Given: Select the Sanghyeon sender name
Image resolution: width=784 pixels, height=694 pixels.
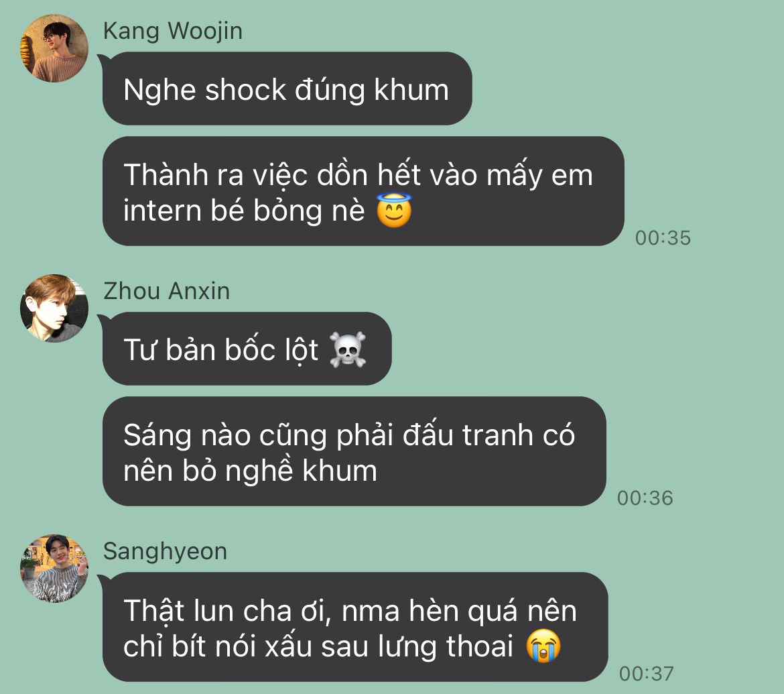Looking at the screenshot, I should (x=165, y=551).
